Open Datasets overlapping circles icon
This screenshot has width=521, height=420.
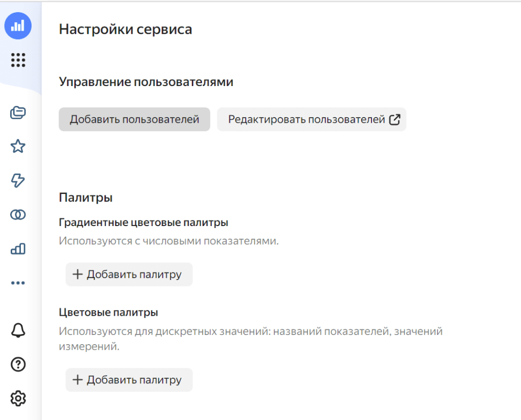click(x=18, y=215)
